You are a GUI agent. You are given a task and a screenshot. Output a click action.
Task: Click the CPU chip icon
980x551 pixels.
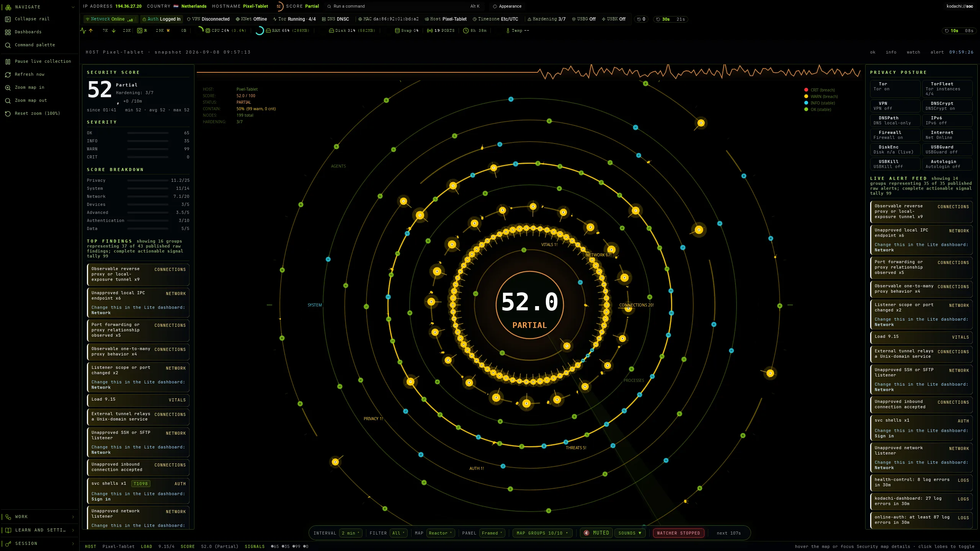[208, 31]
